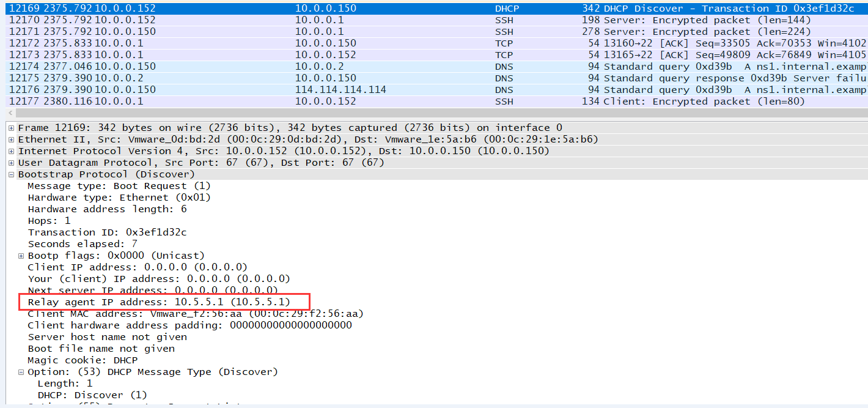Select packet 12176 to 114.114.114.114

(436, 90)
